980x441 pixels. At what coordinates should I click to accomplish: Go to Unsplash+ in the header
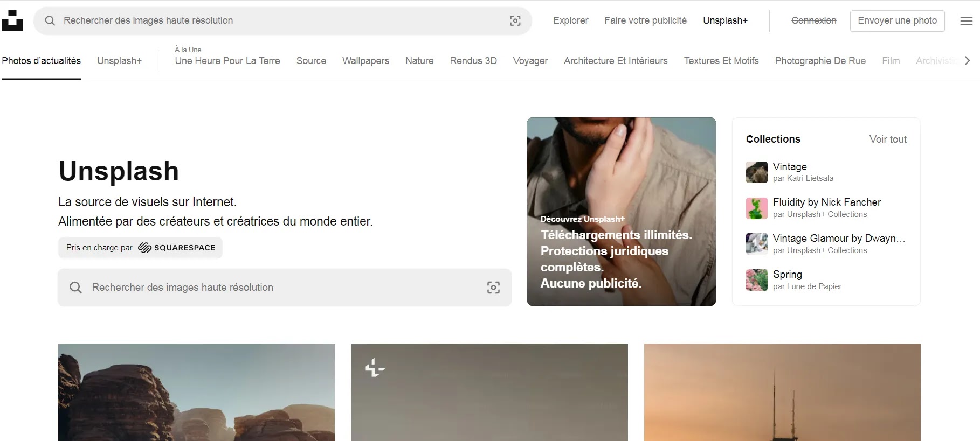pyautogui.click(x=726, y=20)
